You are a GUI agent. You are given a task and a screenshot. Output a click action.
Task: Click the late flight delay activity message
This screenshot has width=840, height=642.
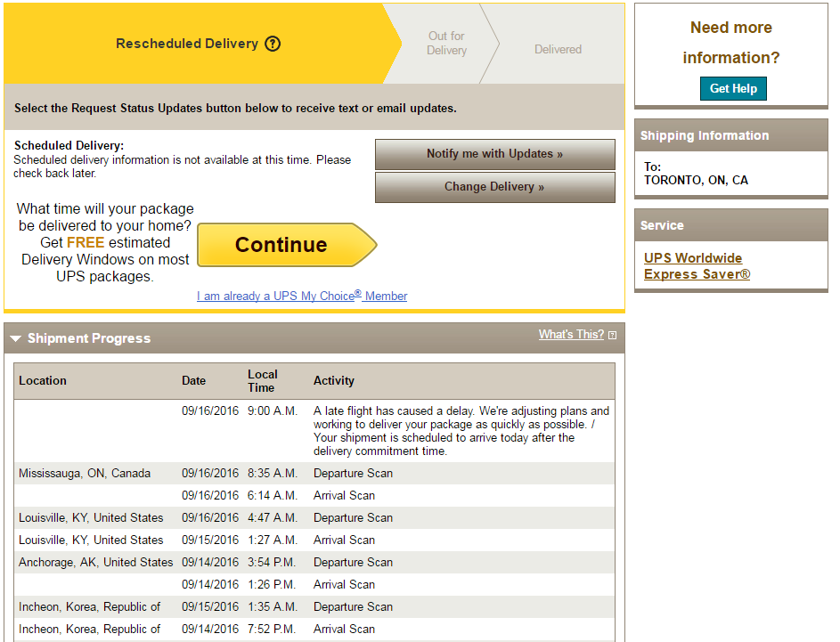[x=461, y=431]
